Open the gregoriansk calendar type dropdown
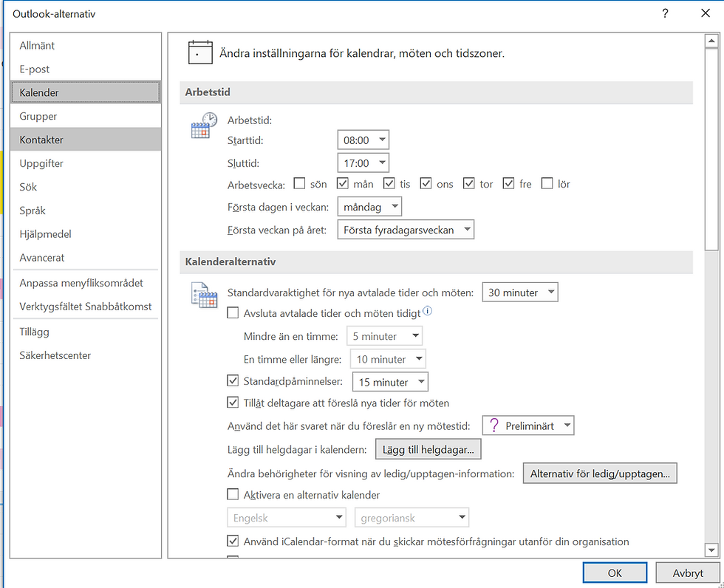724x588 pixels. 412,517
